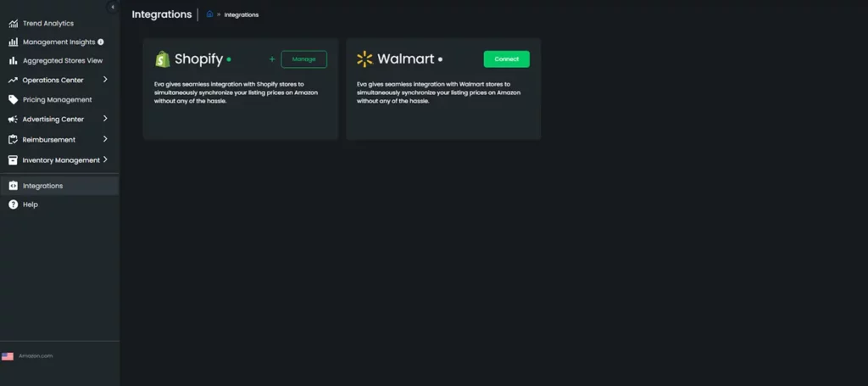Viewport: 868px width, 386px height.
Task: Click the Reimbursement label
Action: [48, 140]
